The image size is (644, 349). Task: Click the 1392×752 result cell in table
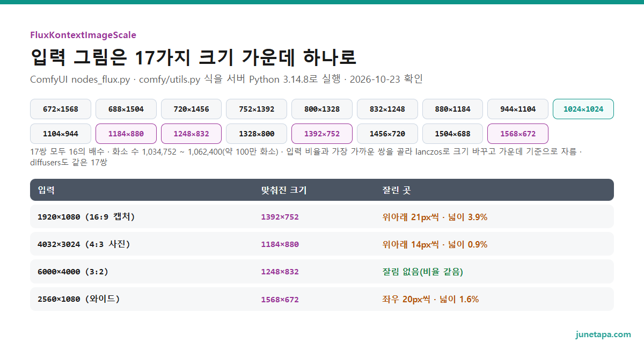pos(280,217)
